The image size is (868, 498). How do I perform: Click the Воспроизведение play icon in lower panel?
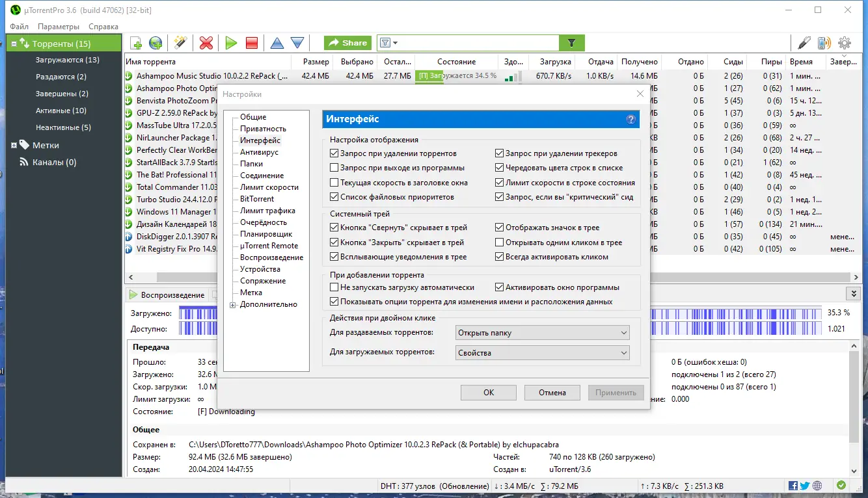pyautogui.click(x=133, y=295)
